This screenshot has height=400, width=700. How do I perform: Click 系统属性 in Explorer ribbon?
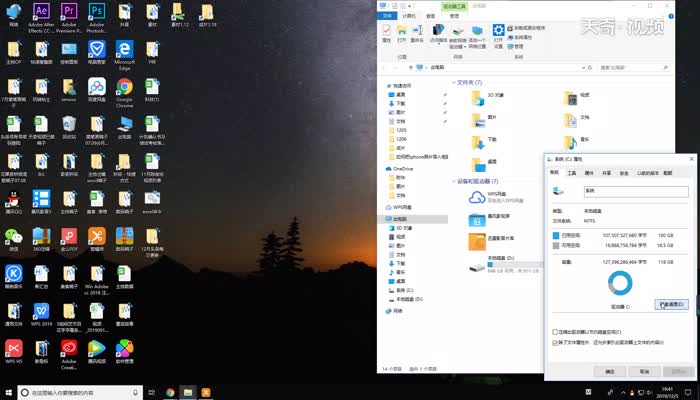(520, 37)
